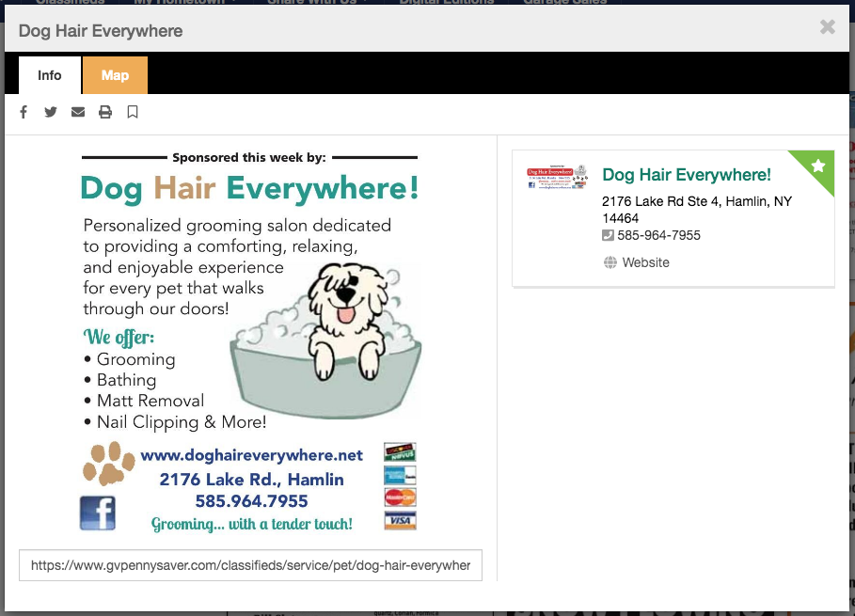Open the Website link in business card
Image resolution: width=855 pixels, height=616 pixels.
point(645,262)
